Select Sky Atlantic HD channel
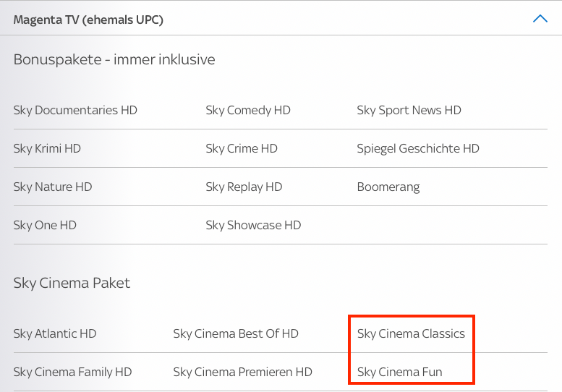This screenshot has width=562, height=392. (x=55, y=333)
